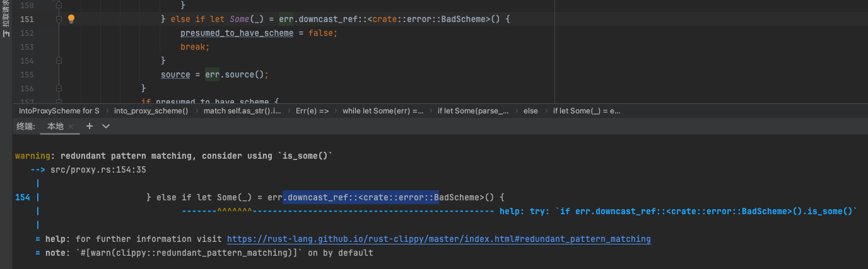
Task: Collapse the code block at line 151
Action: [58, 20]
